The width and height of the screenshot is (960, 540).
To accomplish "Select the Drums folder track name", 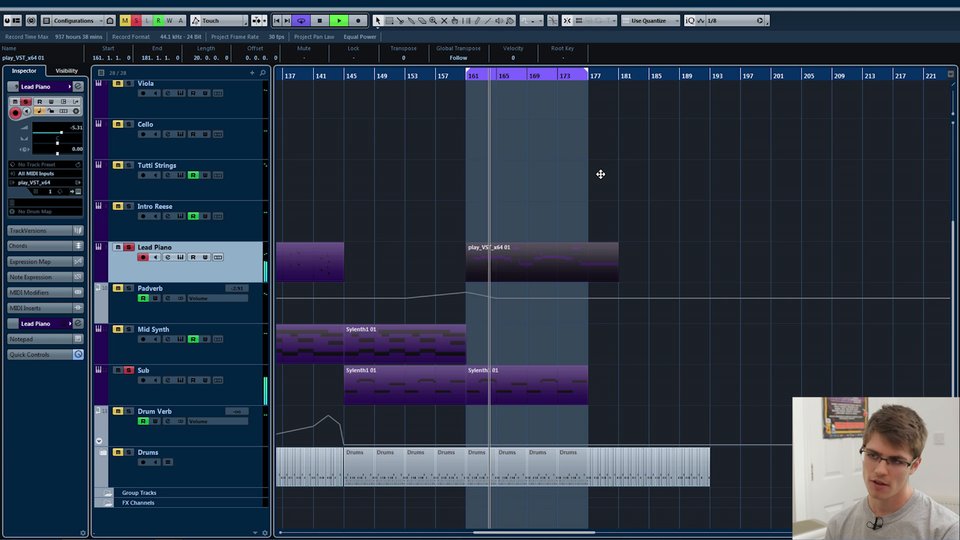I will [x=148, y=452].
